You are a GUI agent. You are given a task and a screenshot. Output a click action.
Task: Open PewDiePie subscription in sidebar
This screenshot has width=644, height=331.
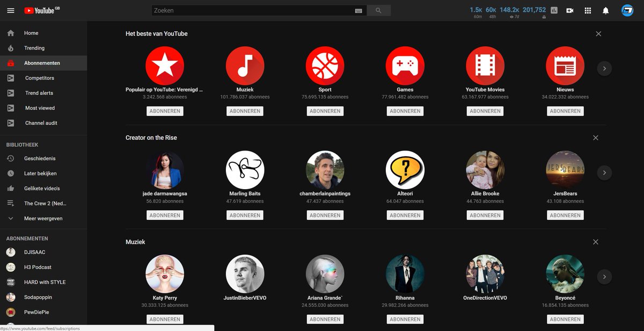(x=43, y=312)
